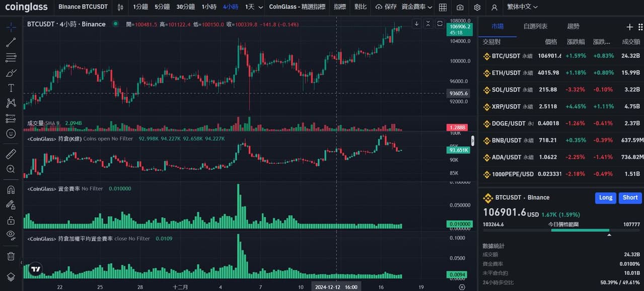Click the add symbol plus icon
Screen dimensions: 644x291
pyautogui.click(x=629, y=27)
